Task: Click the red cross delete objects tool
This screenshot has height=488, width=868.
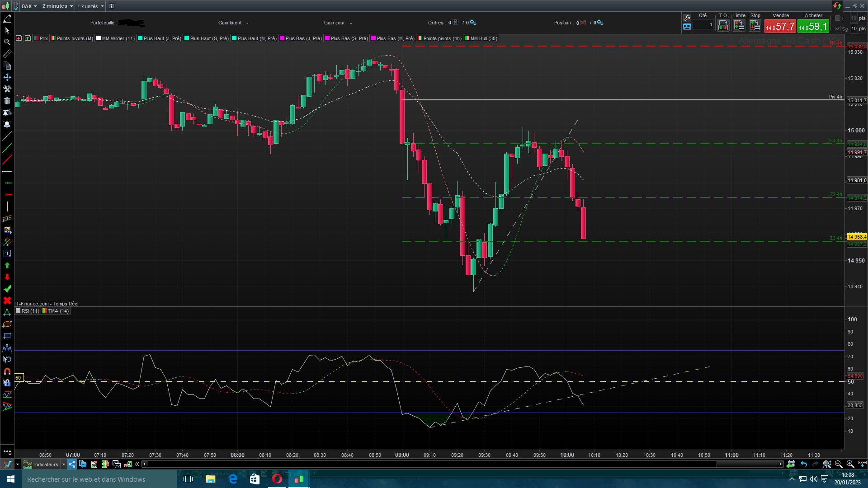Action: coord(7,300)
